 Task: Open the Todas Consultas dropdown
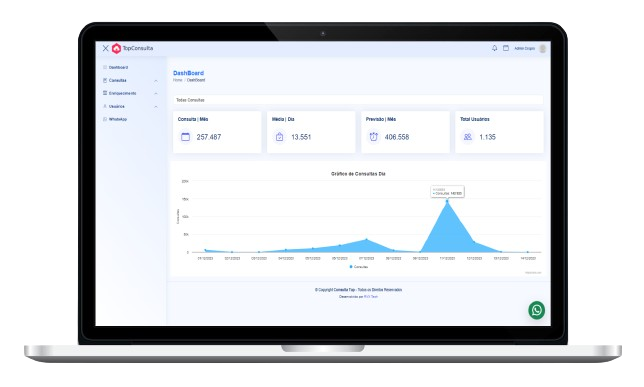coord(358,100)
